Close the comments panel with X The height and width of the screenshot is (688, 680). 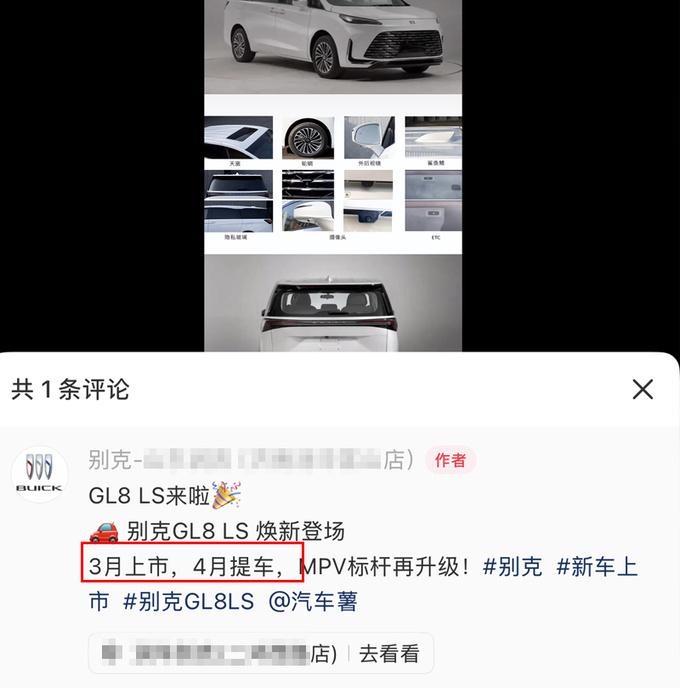[x=643, y=389]
